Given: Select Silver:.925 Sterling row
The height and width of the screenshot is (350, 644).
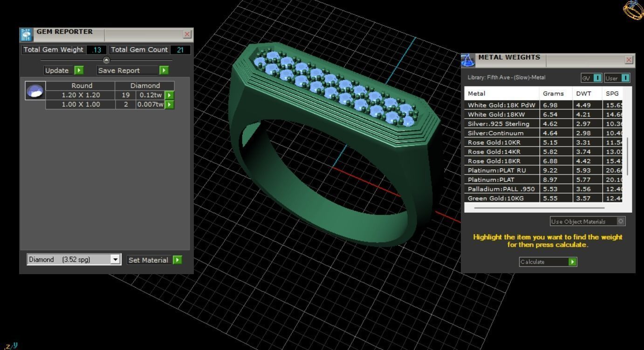Looking at the screenshot, I should (543, 124).
